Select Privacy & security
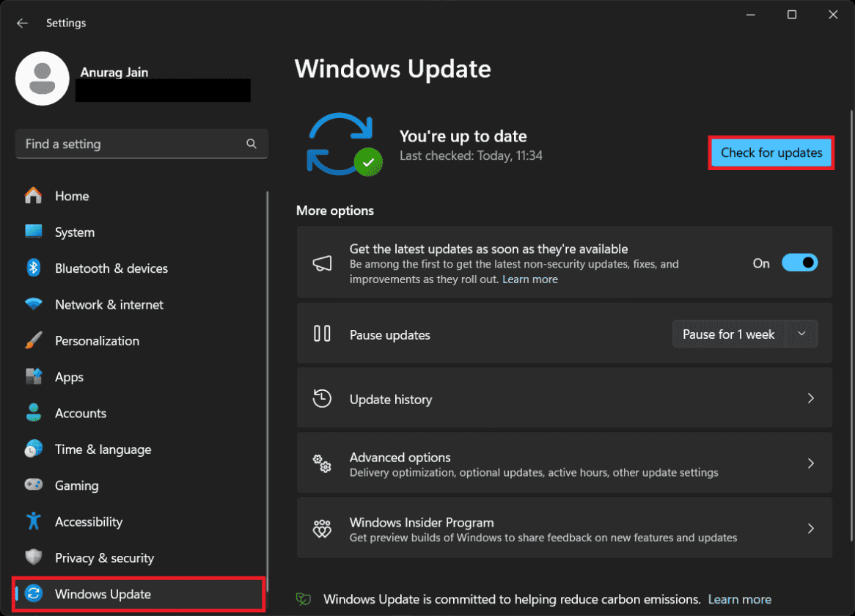 104,557
